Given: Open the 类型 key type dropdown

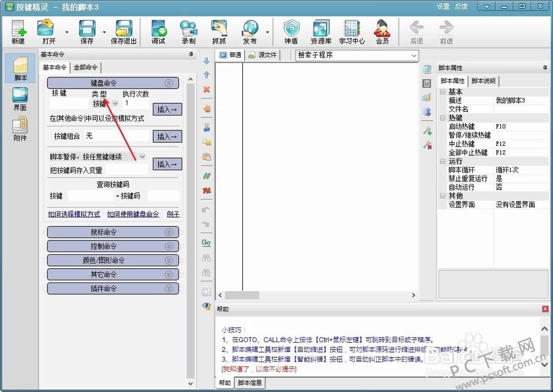Looking at the screenshot, I should click(116, 103).
